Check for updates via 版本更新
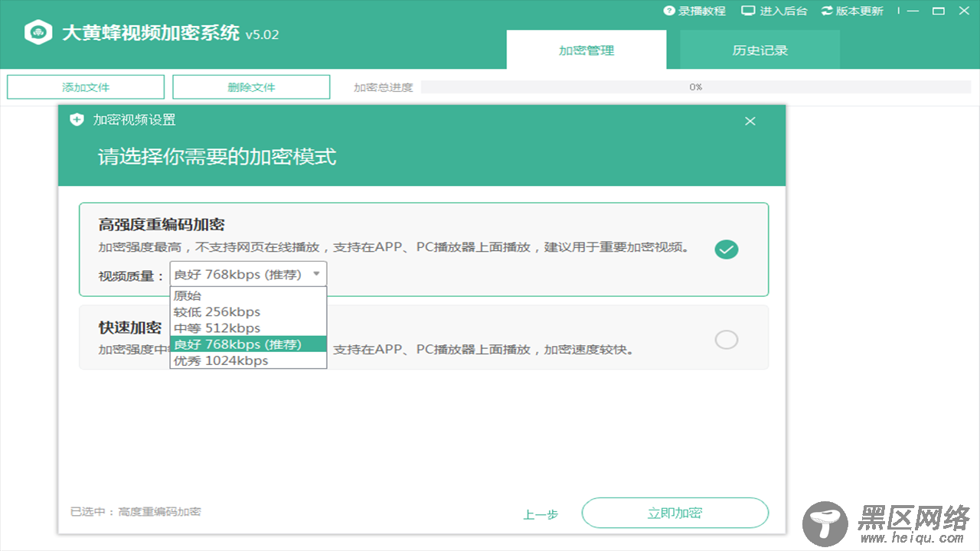The height and width of the screenshot is (551, 980). (851, 11)
